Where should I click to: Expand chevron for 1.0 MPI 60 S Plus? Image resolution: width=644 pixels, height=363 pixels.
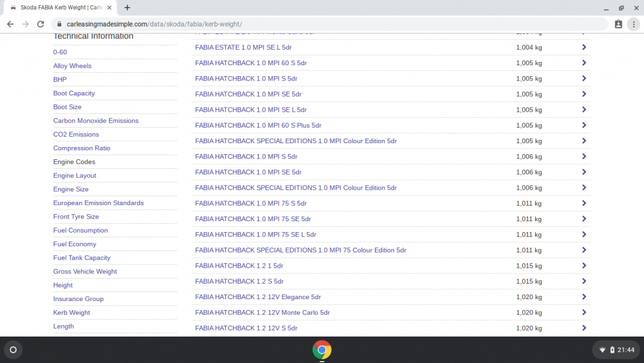click(x=583, y=125)
